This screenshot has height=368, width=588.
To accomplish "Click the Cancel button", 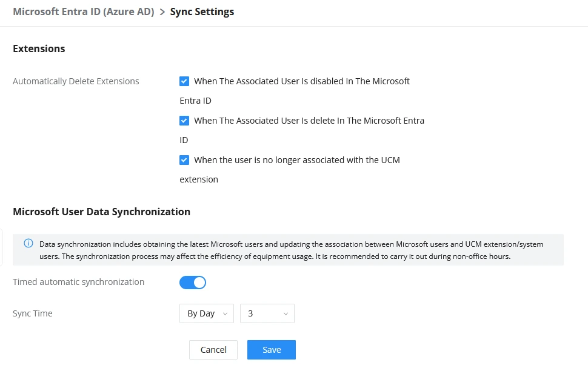I will (x=213, y=350).
